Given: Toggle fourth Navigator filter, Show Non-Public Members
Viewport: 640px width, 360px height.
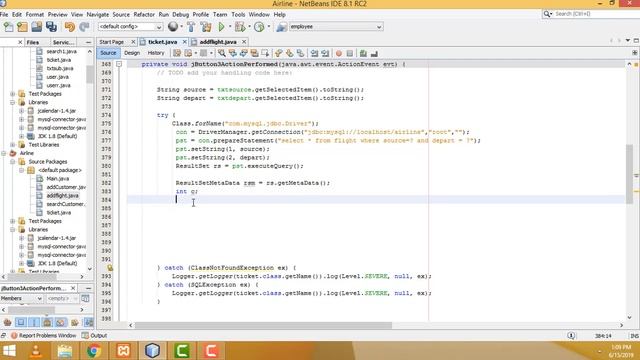Looking at the screenshot, I should click(x=47, y=322).
